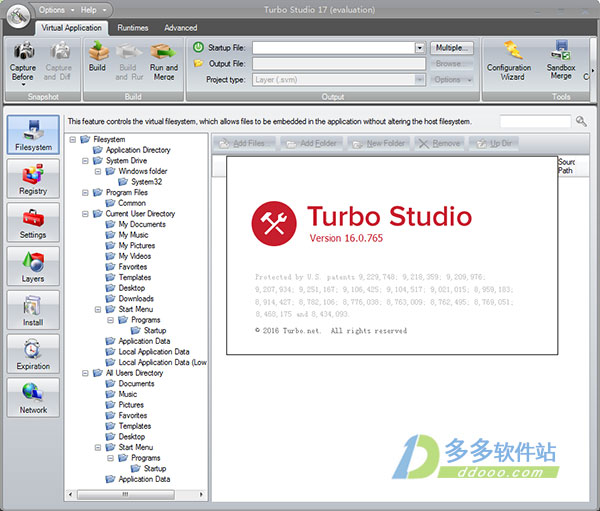The image size is (600, 511).
Task: Collapse the All Users Directory node
Action: 85,373
